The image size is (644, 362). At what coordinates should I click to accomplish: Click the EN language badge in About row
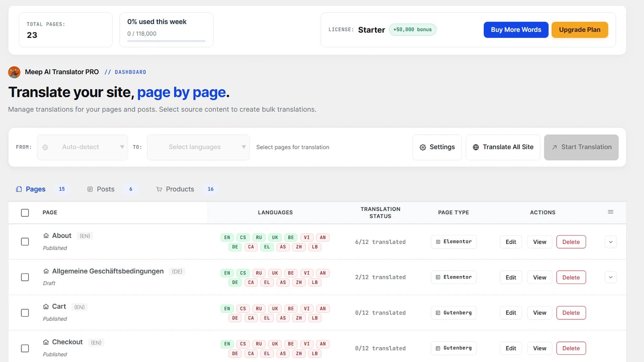coord(227,237)
